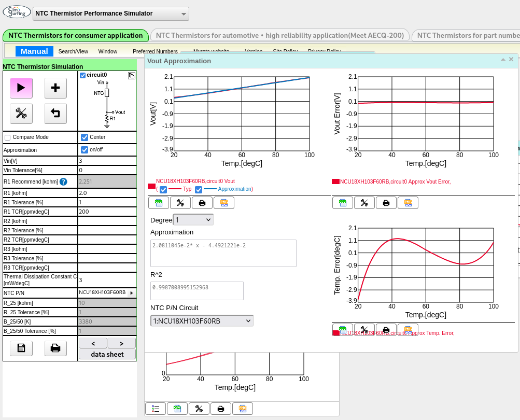Open the Window menu
The width and height of the screenshot is (520, 420).
pyautogui.click(x=108, y=51)
